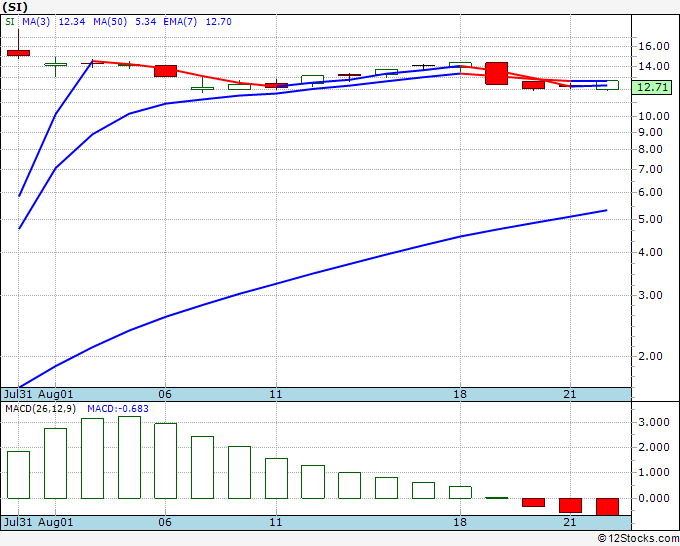Screen dimensions: 680x546
Task: Click the large red candlestick after the 18th
Action: (497, 73)
